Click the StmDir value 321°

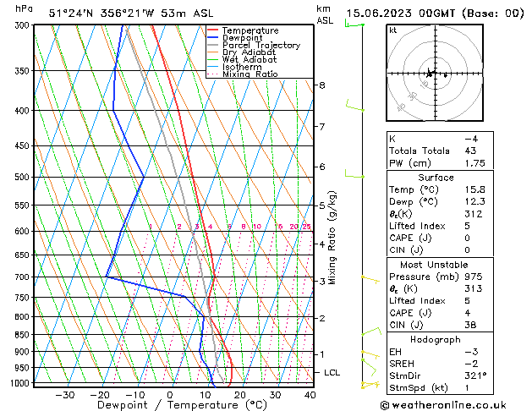(x=475, y=375)
